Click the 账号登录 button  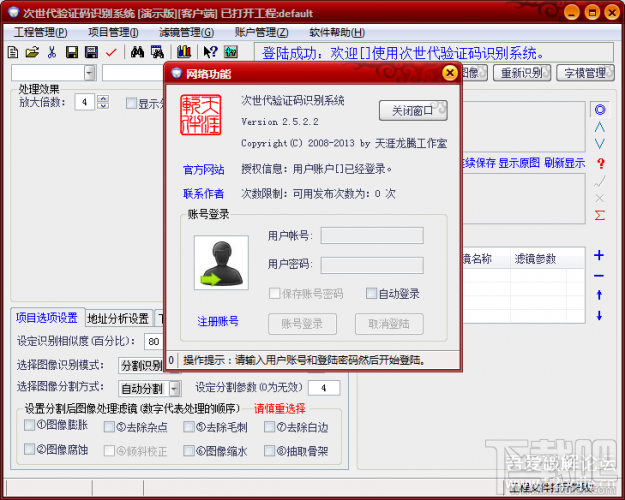(303, 324)
